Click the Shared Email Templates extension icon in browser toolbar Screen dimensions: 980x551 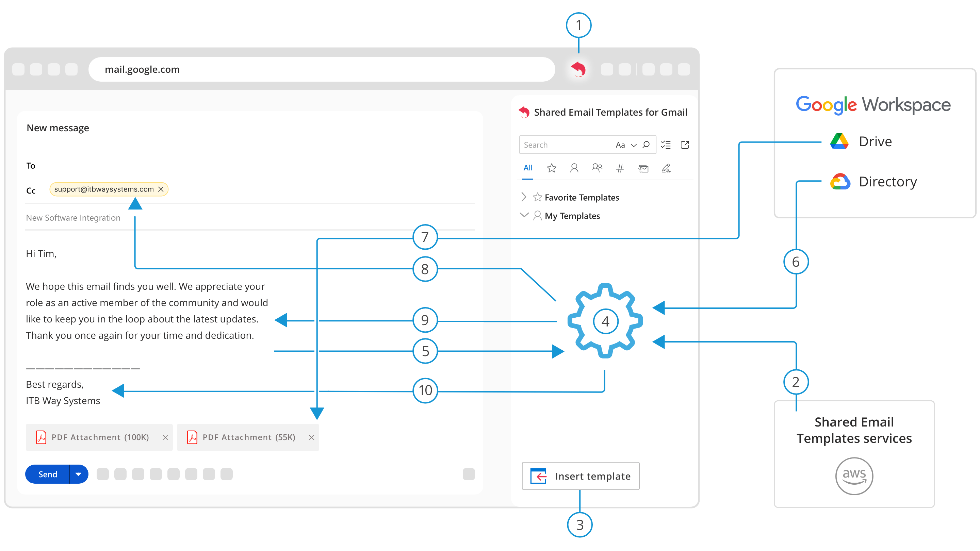pyautogui.click(x=578, y=69)
